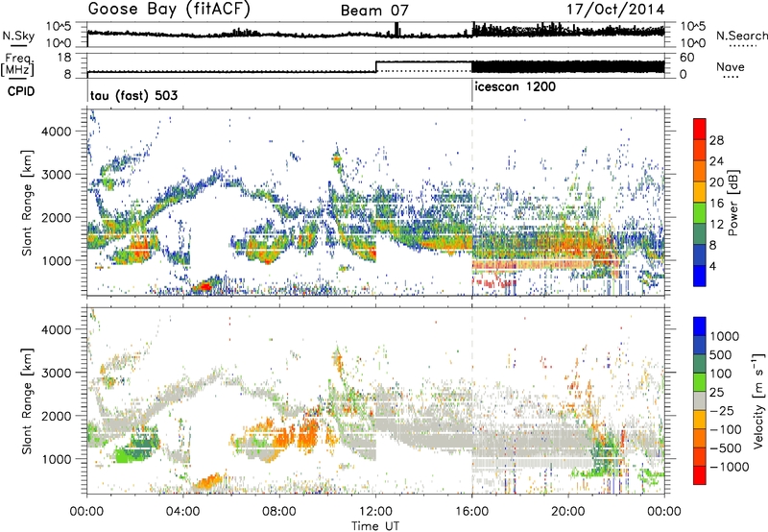768x532 pixels.
Task: Click the 1000 tick on the velocity panel axis
Action: point(58,459)
